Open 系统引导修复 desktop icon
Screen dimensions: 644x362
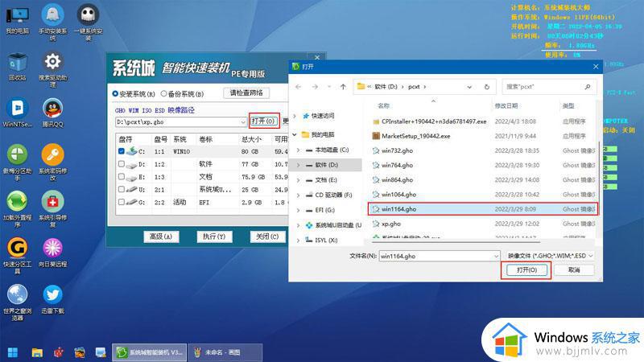(x=52, y=208)
